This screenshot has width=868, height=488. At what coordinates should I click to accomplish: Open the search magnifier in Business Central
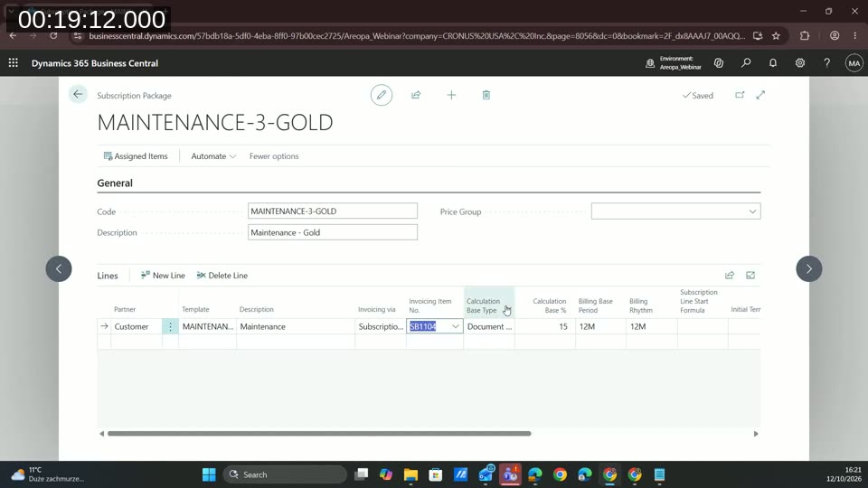[x=746, y=63]
